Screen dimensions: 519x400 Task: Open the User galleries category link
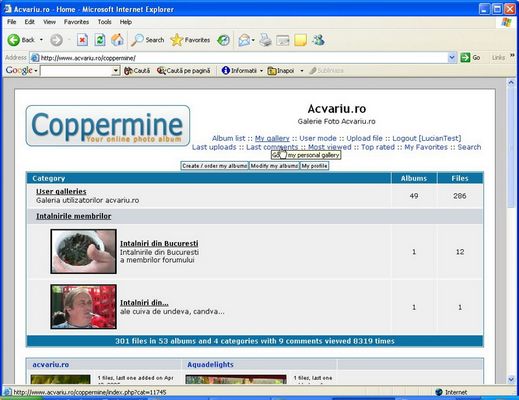pyautogui.click(x=61, y=191)
